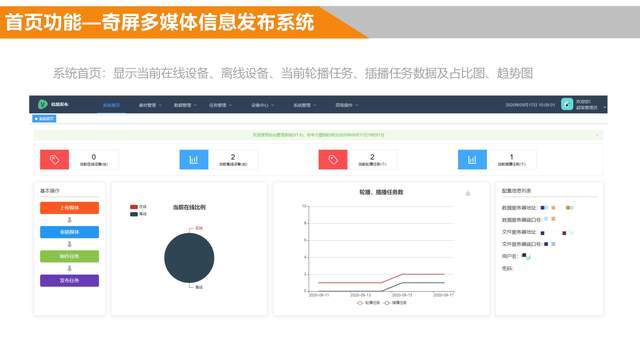Click the blue chart icon beside value 1
The image size is (640, 360).
[x=472, y=160]
